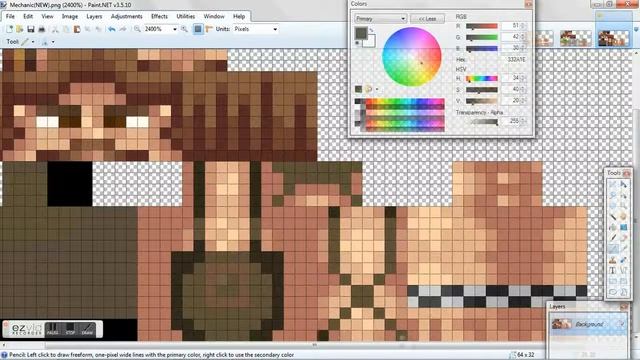This screenshot has height=360, width=640.
Task: Click the red R channel slider
Action: click(482, 26)
